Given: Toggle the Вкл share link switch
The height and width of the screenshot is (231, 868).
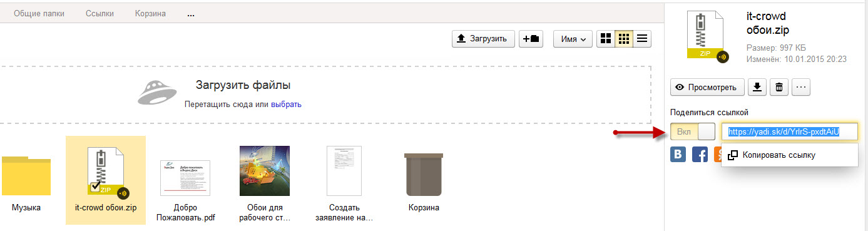Looking at the screenshot, I should tap(693, 131).
